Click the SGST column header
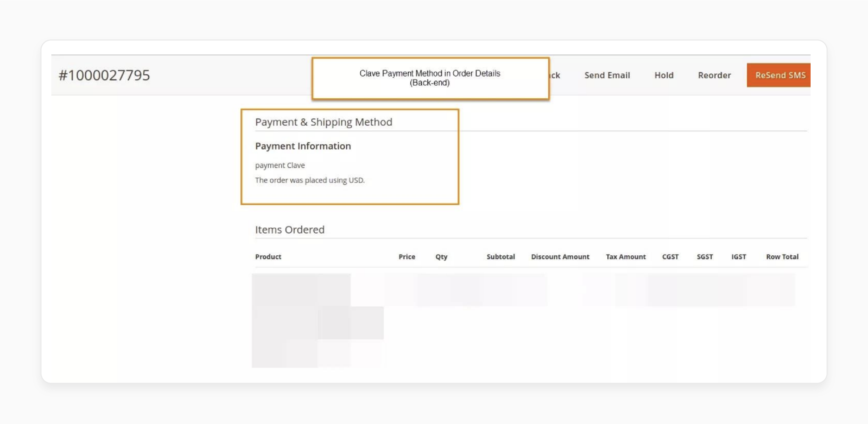The width and height of the screenshot is (868, 424). (x=705, y=257)
